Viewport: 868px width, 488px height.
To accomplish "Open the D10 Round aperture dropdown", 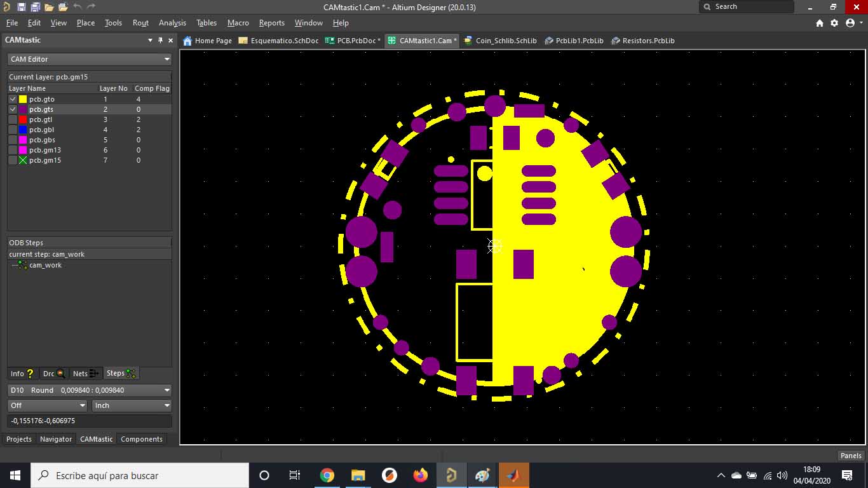I will [x=90, y=390].
